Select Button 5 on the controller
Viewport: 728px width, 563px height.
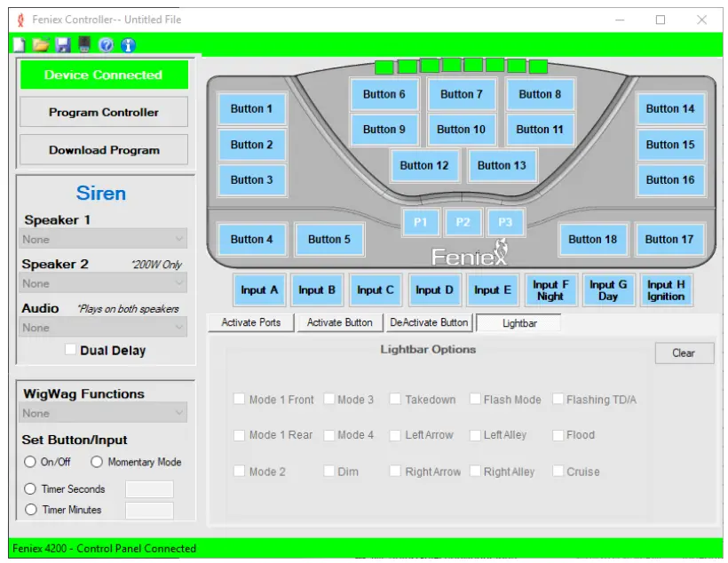329,239
